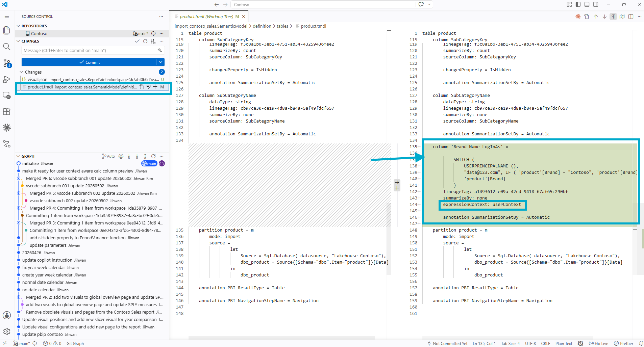Collapse the Changes group with count 2
The width and height of the screenshot is (644, 347).
point(21,72)
